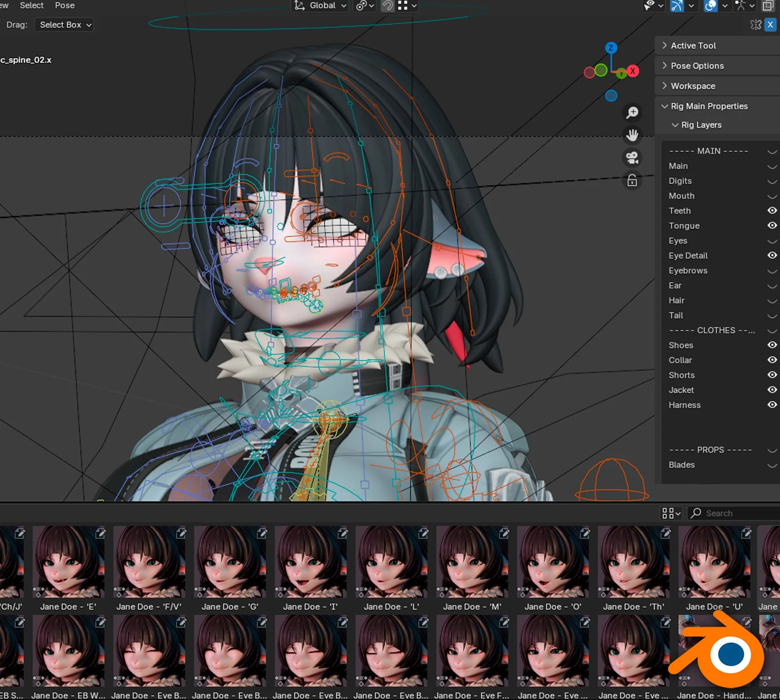Toggle the Show Overlays icon
This screenshot has height=700, width=780.
[710, 6]
